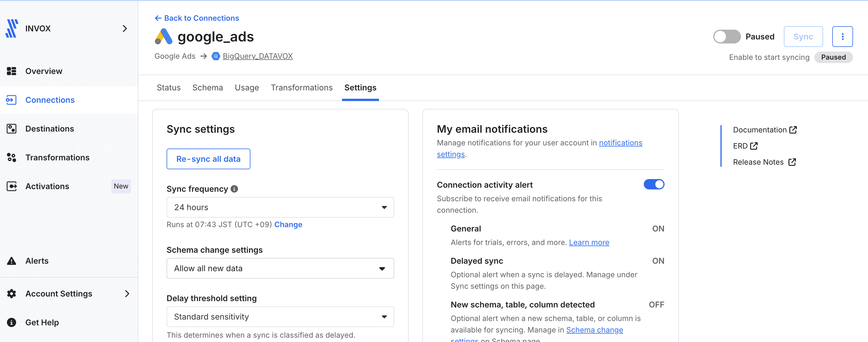Open Overview via its dashboard icon
Viewport: 868px width, 342px height.
pos(12,71)
